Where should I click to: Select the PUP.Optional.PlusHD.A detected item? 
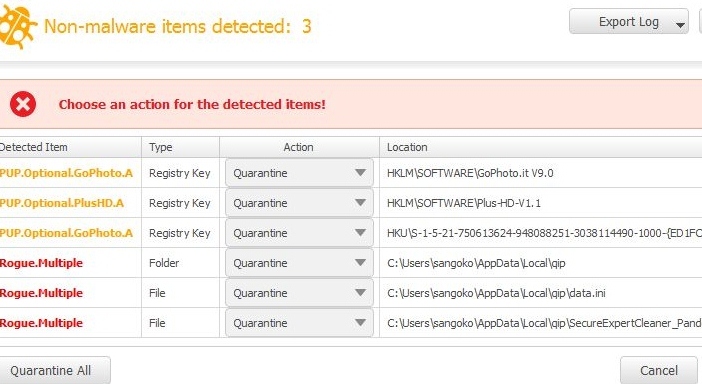[x=62, y=203]
